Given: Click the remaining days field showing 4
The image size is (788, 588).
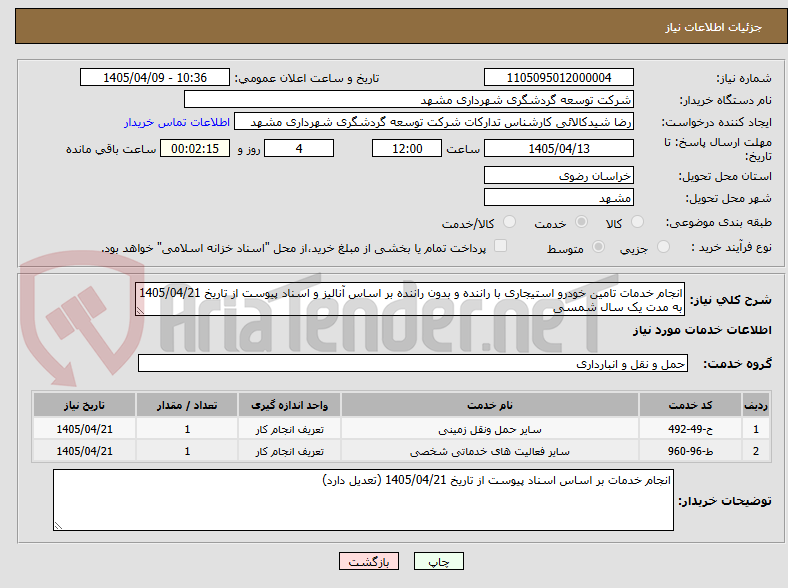Looking at the screenshot, I should point(299,148).
